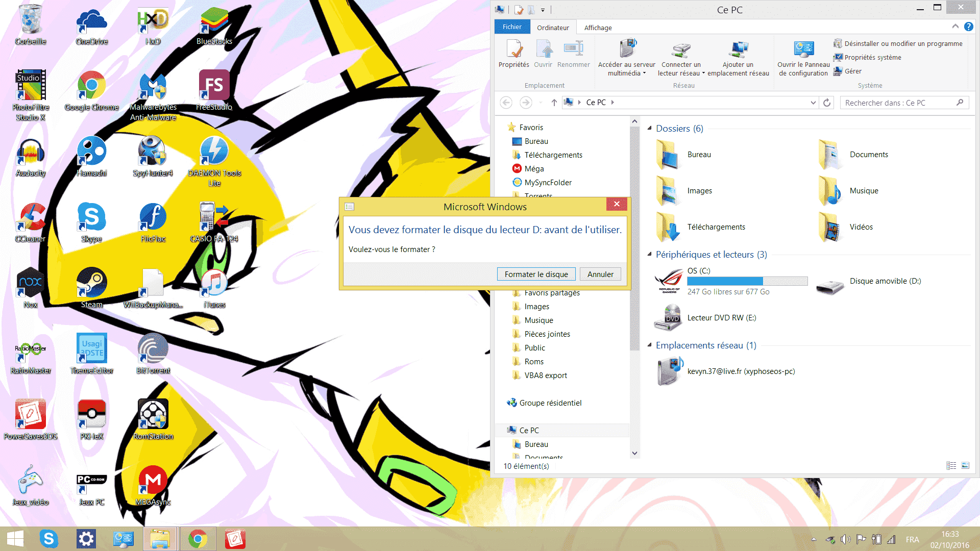The height and width of the screenshot is (551, 980).
Task: Open Explorer help question mark
Action: [968, 27]
